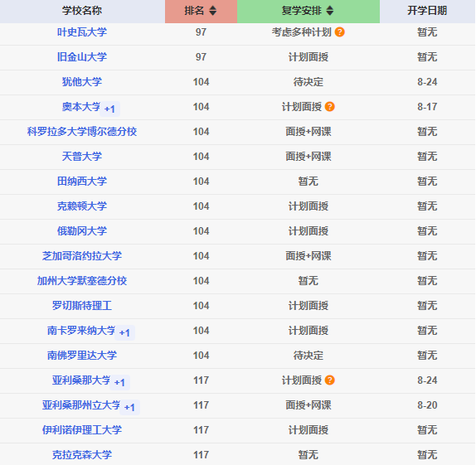Select the 开学日期 column header
The image size is (476, 465).
[x=427, y=11]
